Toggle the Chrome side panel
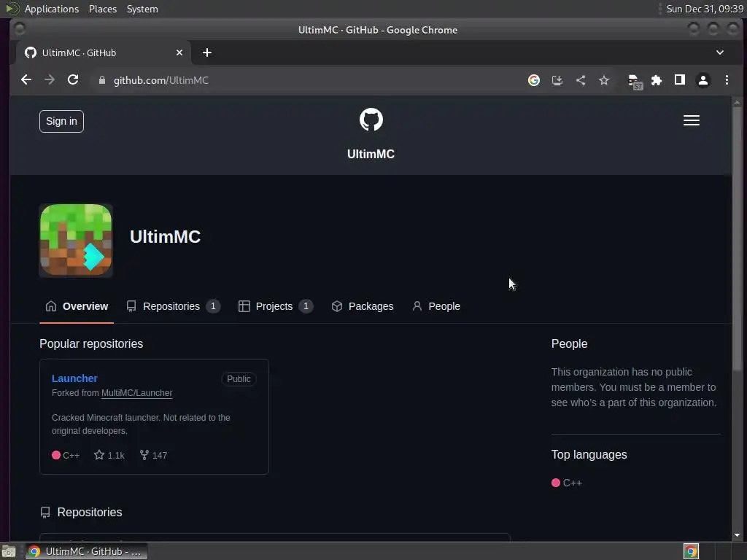 (x=680, y=80)
